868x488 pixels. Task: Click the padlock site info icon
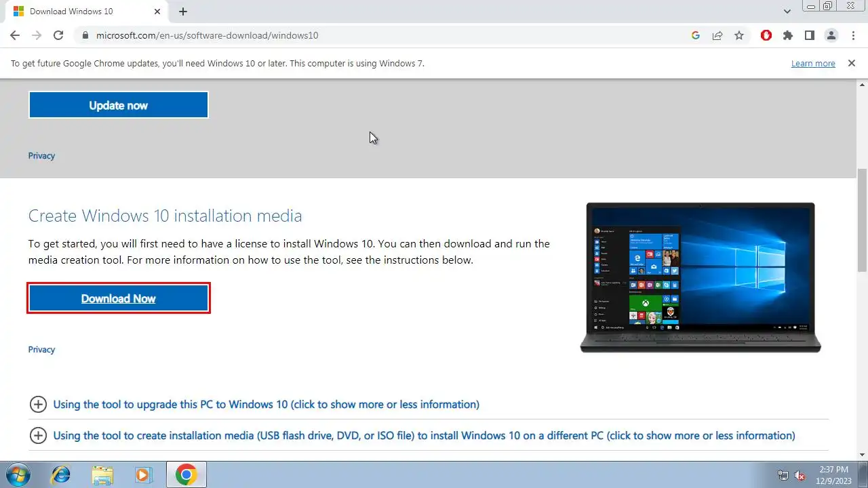click(x=85, y=35)
